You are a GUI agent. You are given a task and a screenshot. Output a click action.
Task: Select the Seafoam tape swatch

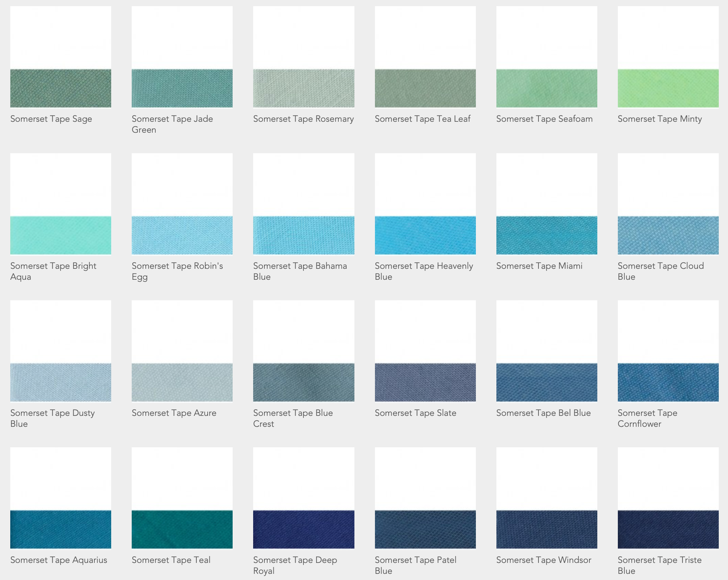point(546,88)
